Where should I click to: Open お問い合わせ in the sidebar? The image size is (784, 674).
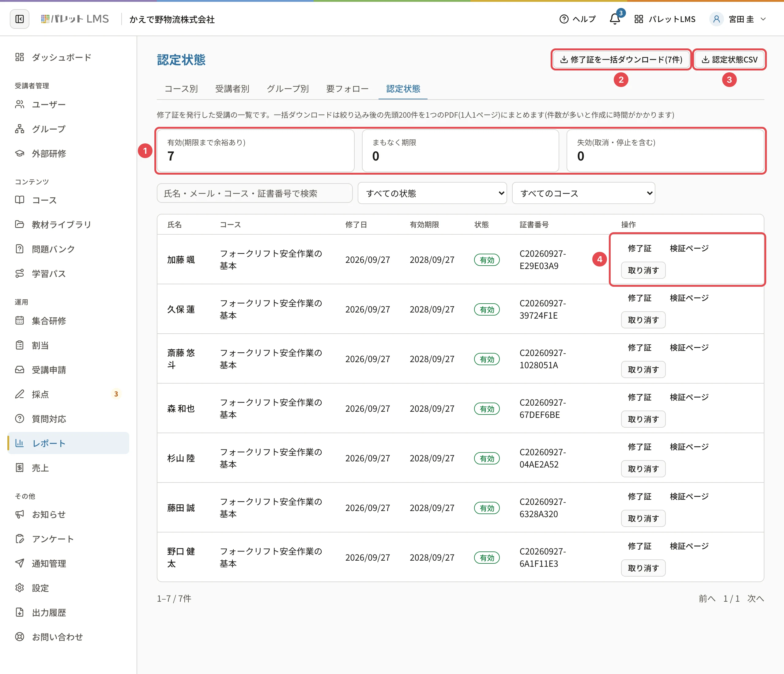click(x=68, y=637)
